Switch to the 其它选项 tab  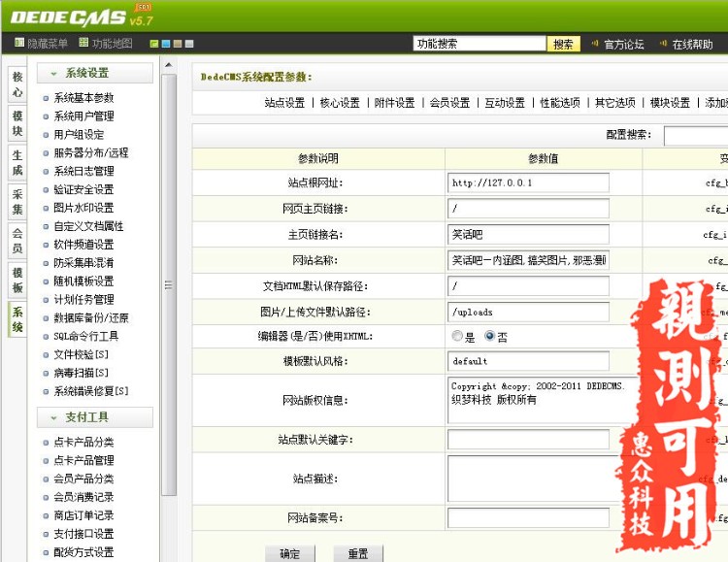click(615, 103)
